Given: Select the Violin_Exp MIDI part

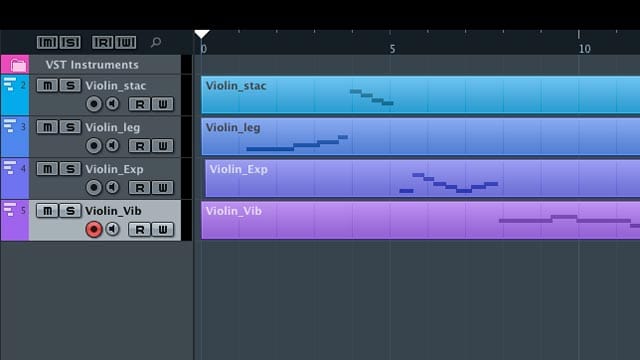Looking at the screenshot, I should 422,178.
